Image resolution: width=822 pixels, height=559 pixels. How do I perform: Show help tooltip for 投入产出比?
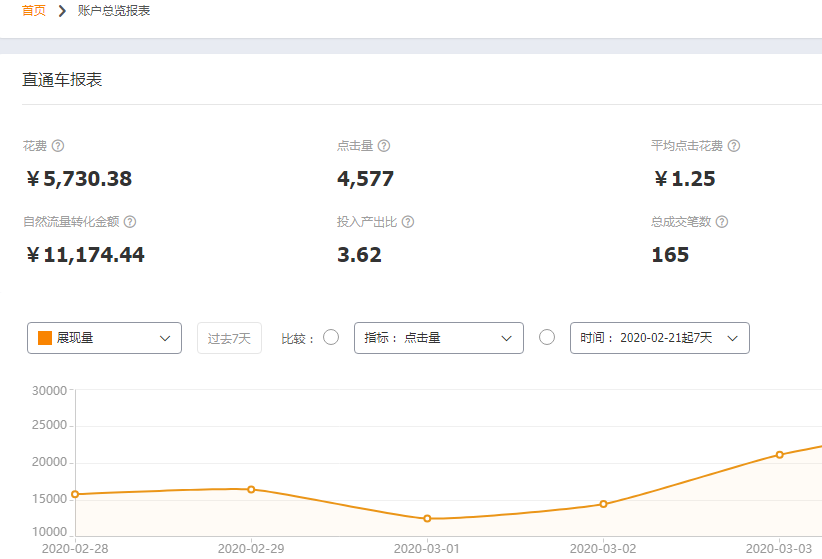pos(408,222)
